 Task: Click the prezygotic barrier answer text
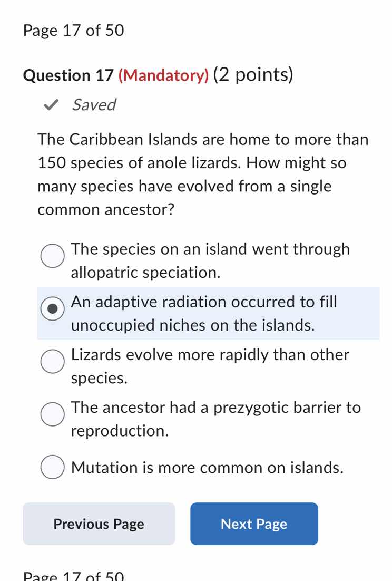point(215,419)
